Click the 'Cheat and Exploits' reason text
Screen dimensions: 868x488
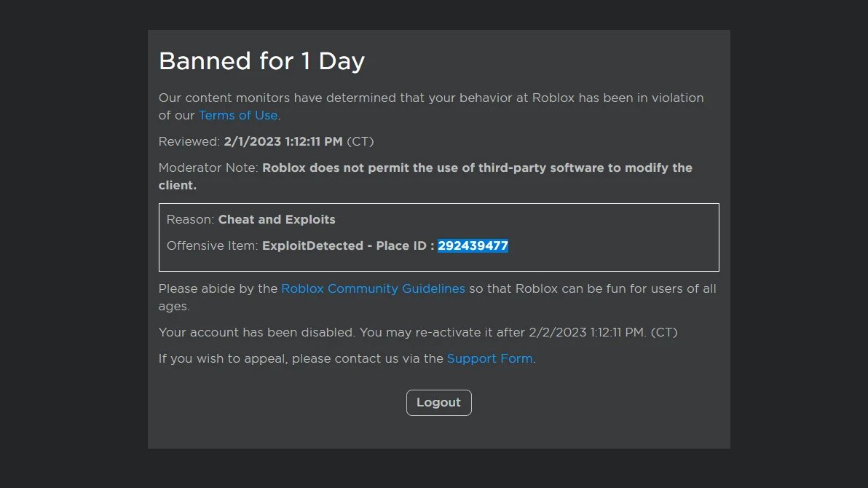277,219
